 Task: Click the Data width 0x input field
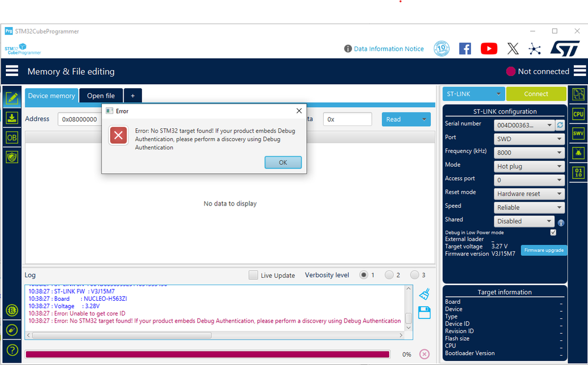pos(347,120)
